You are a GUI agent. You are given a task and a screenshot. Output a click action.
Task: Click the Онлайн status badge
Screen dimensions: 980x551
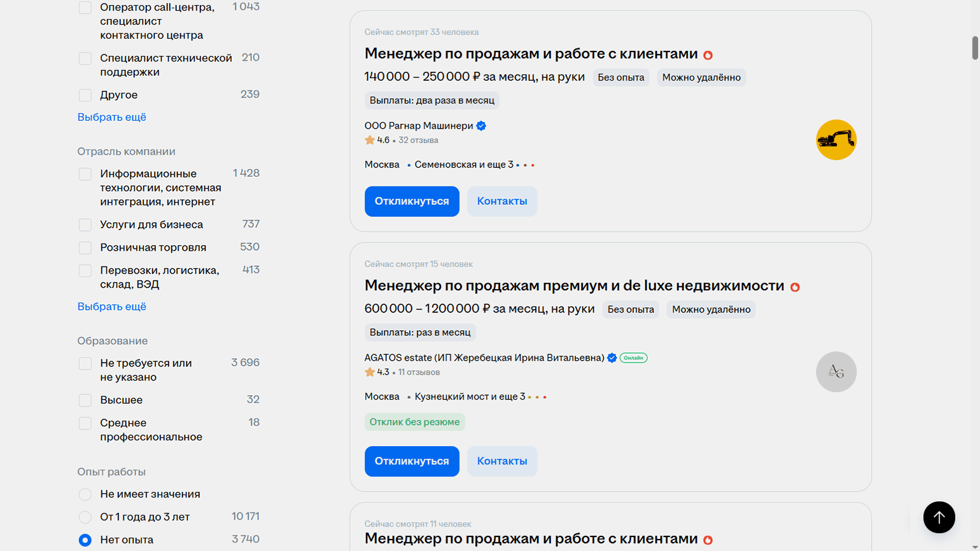(x=633, y=358)
